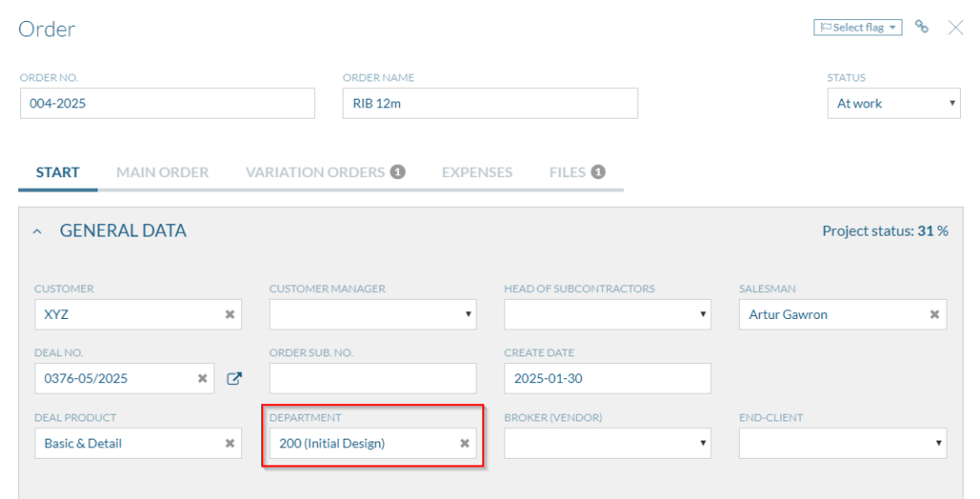The height and width of the screenshot is (499, 980).
Task: Open the Status dropdown showing At work
Action: click(x=894, y=103)
